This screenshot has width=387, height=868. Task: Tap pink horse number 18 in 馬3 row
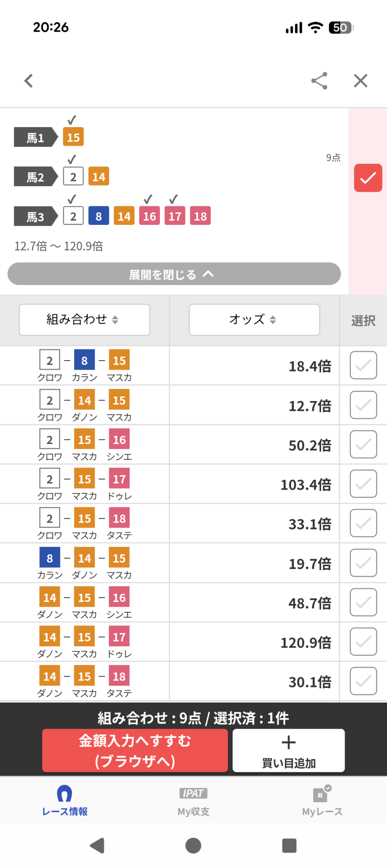[200, 216]
